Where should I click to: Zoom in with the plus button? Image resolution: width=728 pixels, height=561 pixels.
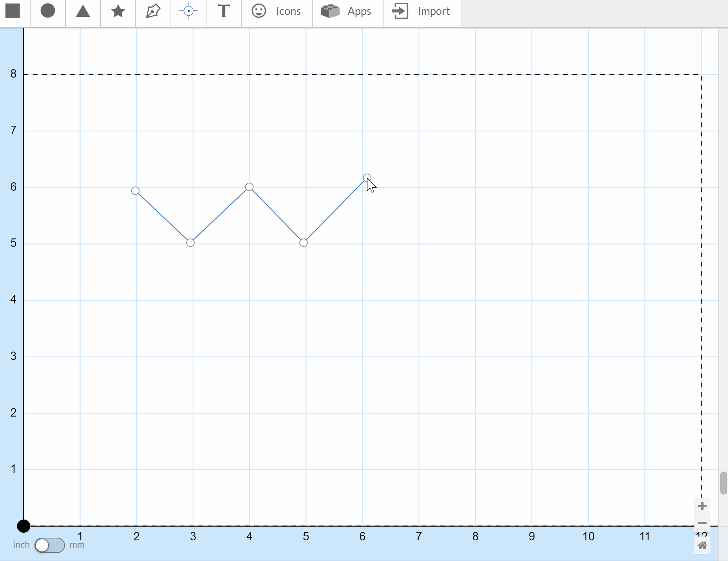pos(702,506)
